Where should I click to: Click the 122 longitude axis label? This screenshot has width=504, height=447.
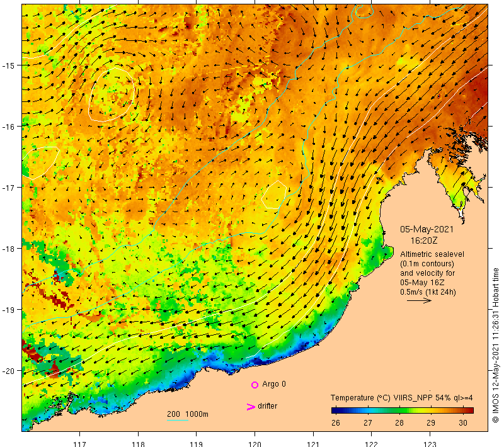(x=372, y=444)
